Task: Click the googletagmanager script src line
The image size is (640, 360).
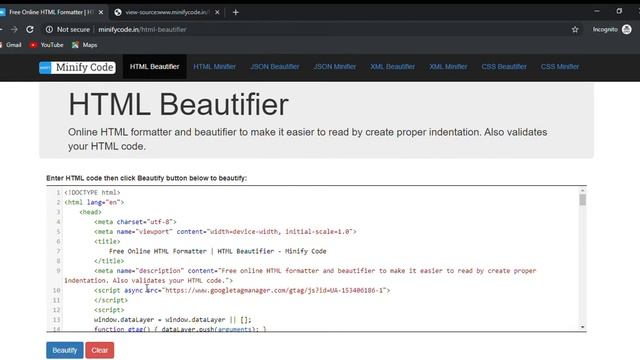Action: coord(242,290)
